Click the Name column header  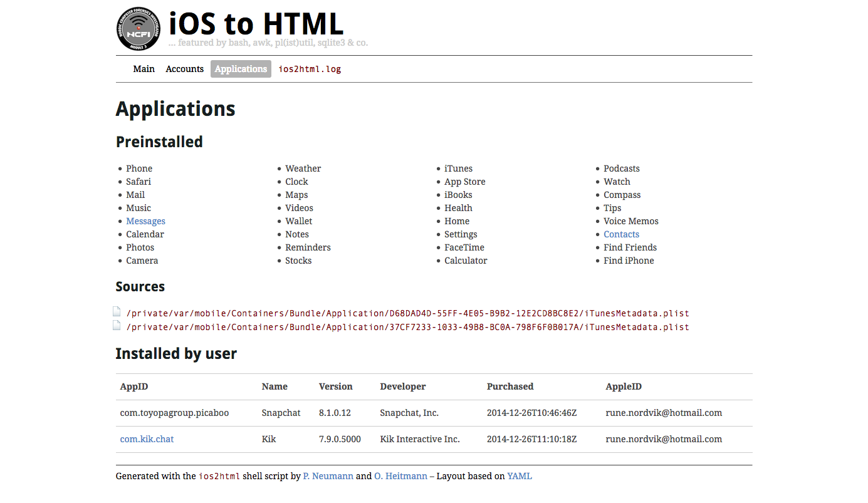tap(275, 386)
